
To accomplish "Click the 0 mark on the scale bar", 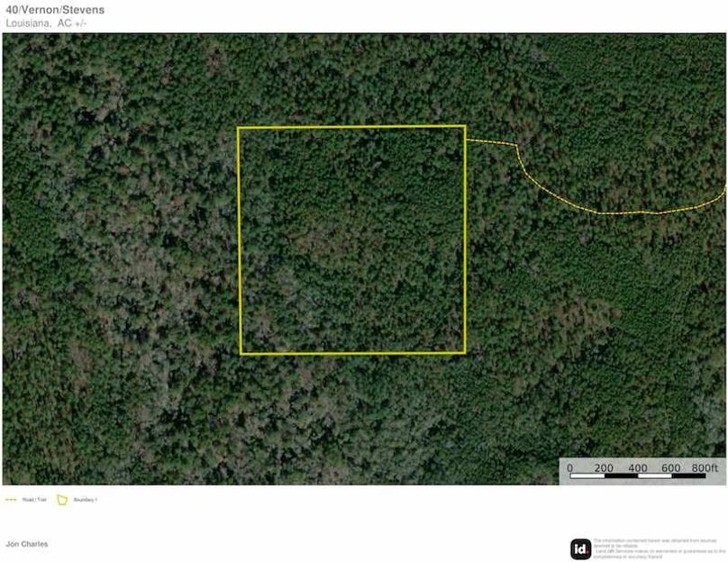I will 570,467.
